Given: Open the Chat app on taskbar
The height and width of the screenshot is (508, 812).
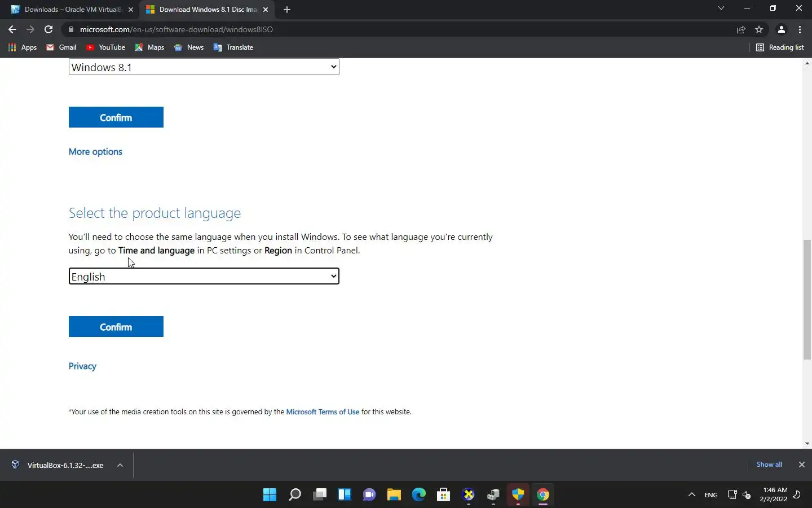Looking at the screenshot, I should (x=369, y=495).
